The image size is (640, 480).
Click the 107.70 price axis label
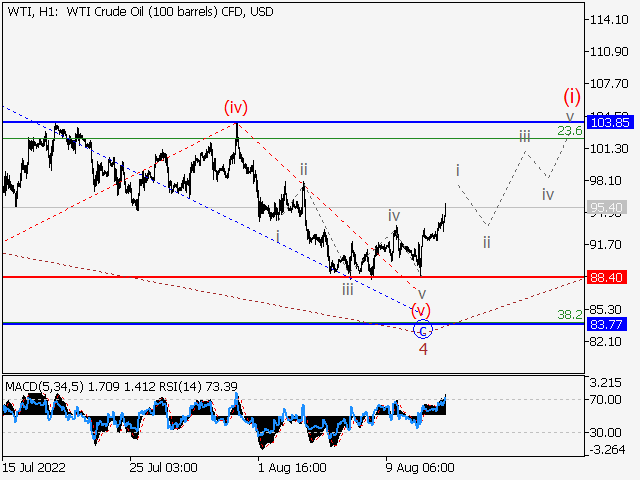click(609, 84)
